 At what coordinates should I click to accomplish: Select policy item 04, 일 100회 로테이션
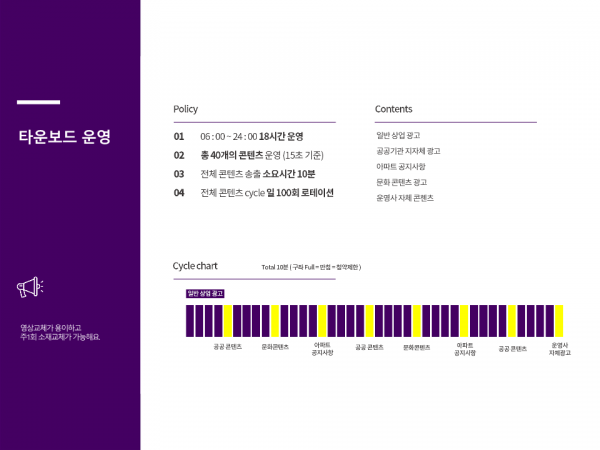[x=266, y=193]
